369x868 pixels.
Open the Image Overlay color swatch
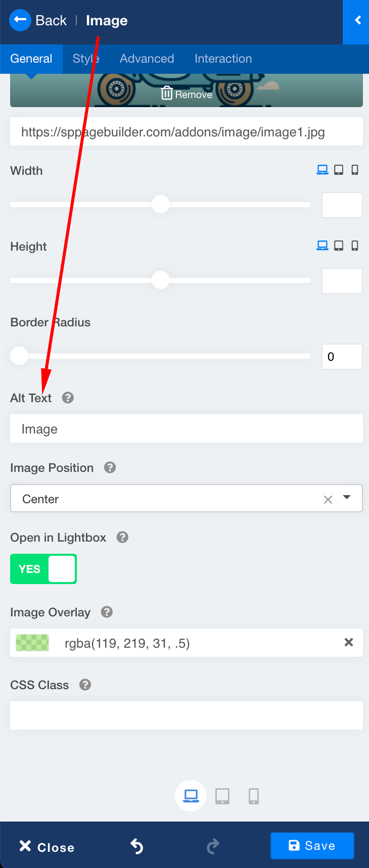pos(32,643)
